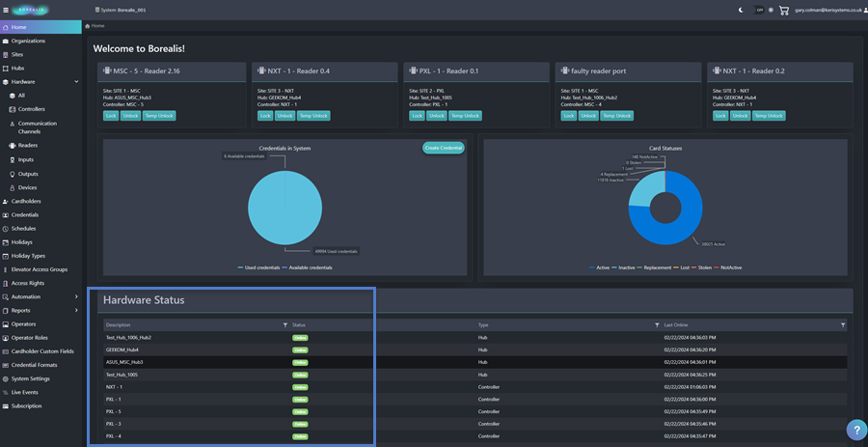Viewport: 868px width, 447px height.
Task: Open the shopping cart icon
Action: (783, 10)
